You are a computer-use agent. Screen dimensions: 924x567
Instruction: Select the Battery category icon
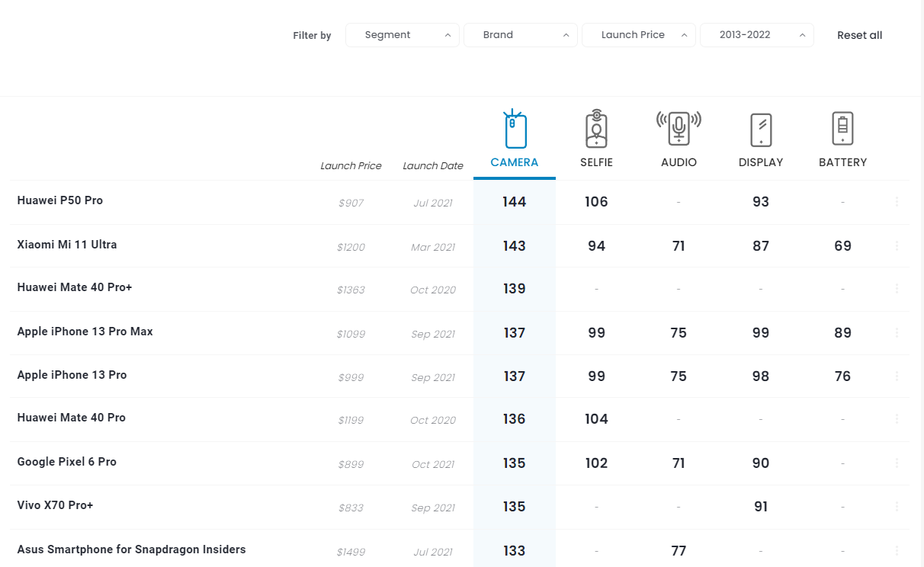pyautogui.click(x=842, y=128)
